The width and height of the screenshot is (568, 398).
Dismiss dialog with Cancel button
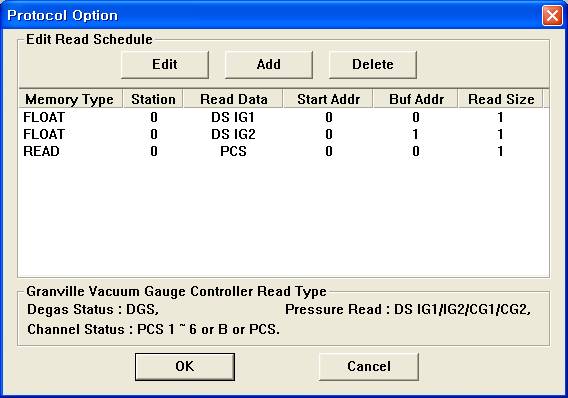click(369, 366)
